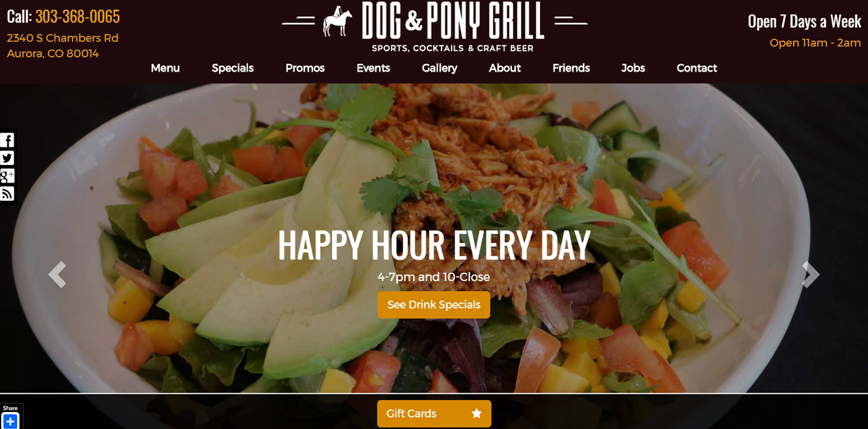
Task: Advance to next slide with right arrow
Action: [810, 274]
